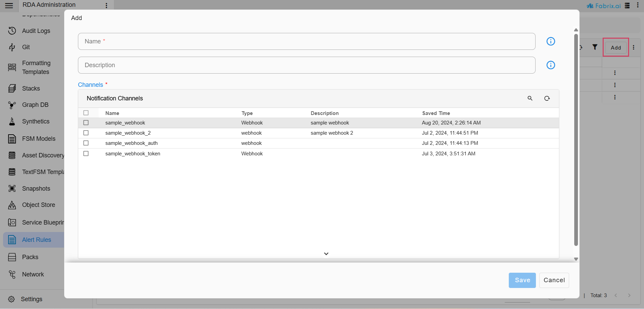Open kebab menu next to RDA Administration
Screen dimensions: 644x309
coord(106,5)
